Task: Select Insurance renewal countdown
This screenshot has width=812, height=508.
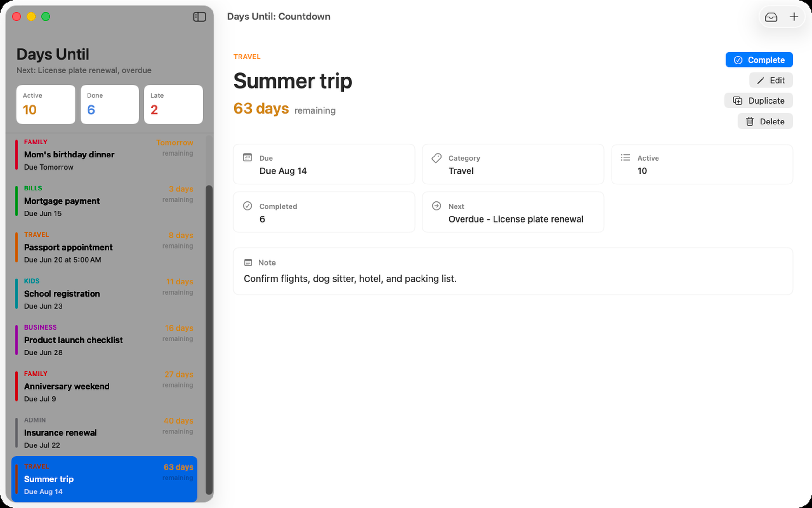Action: click(x=104, y=433)
